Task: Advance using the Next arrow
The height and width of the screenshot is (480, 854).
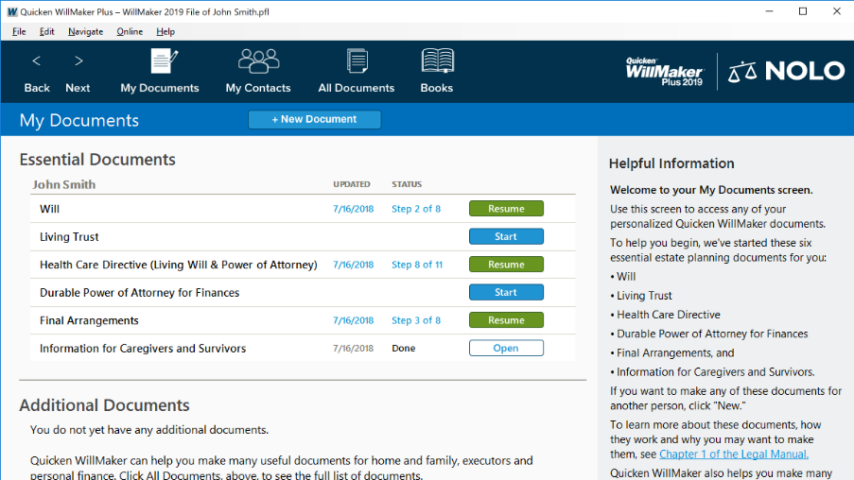Action: (x=78, y=61)
